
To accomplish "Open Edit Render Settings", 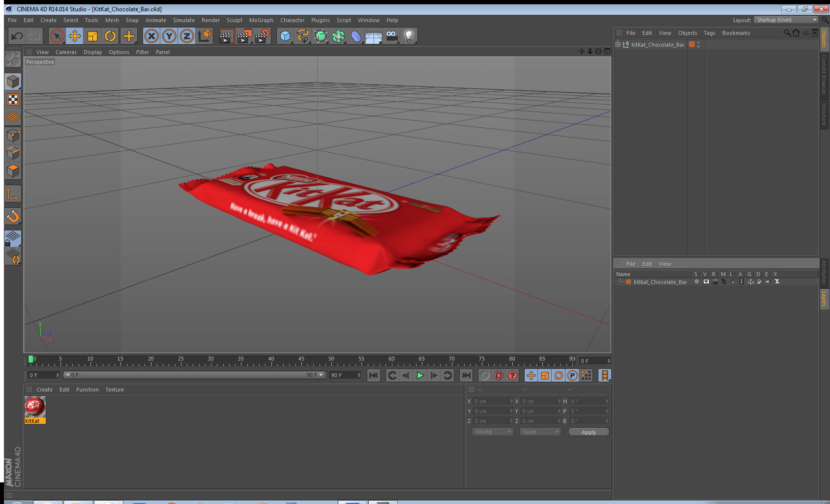I will coord(262,36).
